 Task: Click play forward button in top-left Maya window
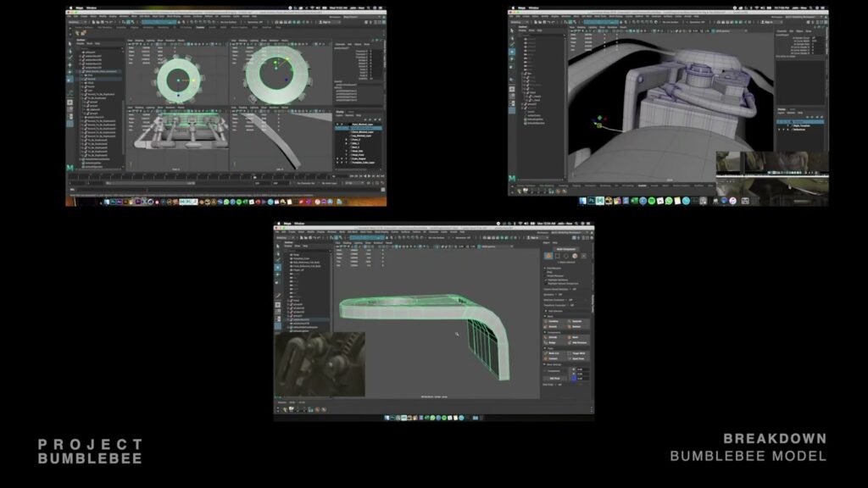370,176
